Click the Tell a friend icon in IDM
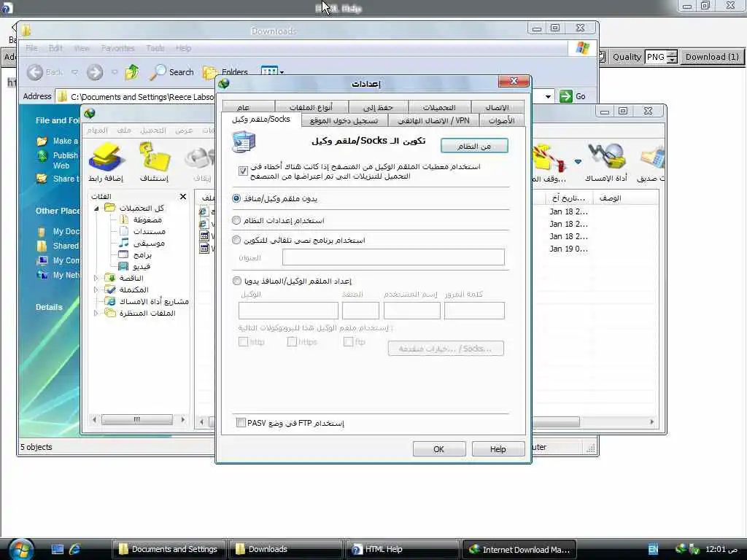Screen dimensions: 747x560 652,157
